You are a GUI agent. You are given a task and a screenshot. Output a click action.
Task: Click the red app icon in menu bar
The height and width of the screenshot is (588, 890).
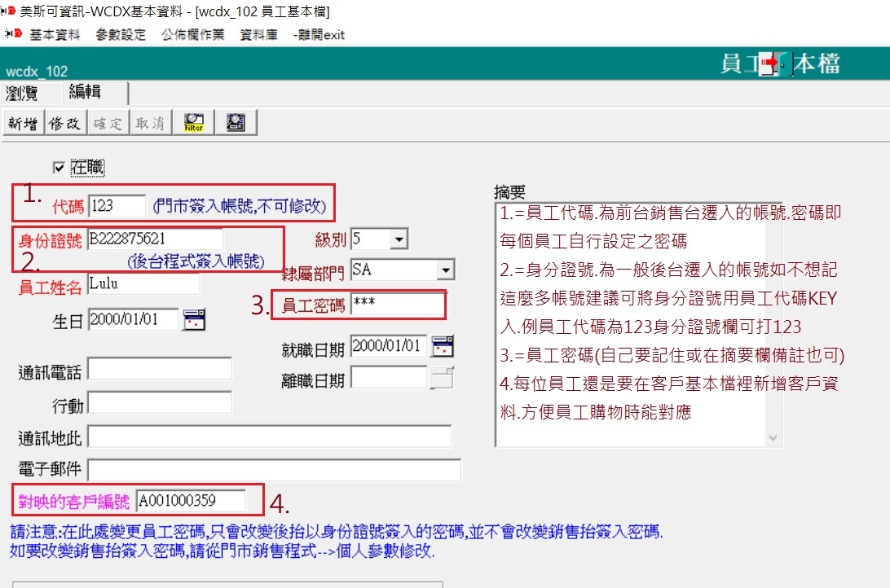13,34
